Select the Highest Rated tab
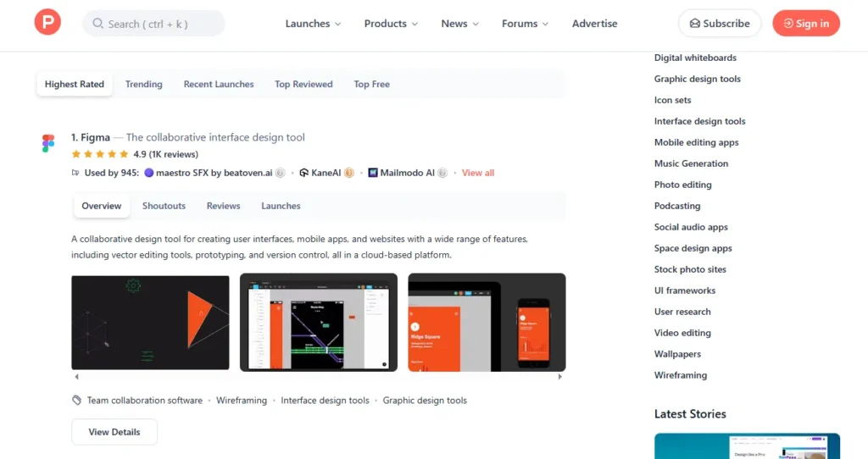The height and width of the screenshot is (459, 868). (75, 84)
